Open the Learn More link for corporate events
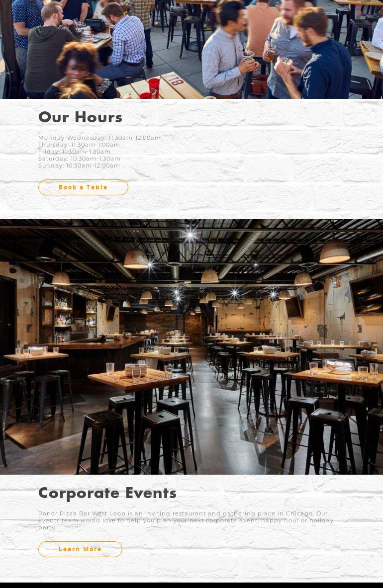The height and width of the screenshot is (588, 383). click(x=80, y=549)
